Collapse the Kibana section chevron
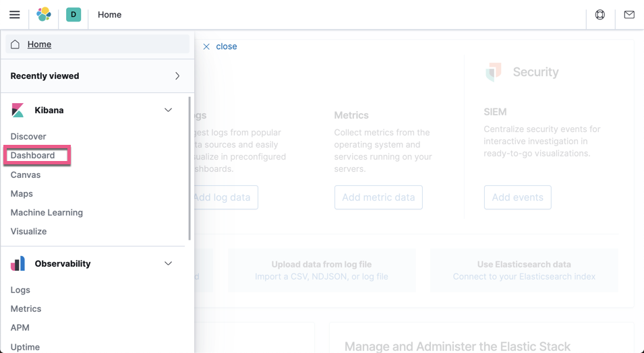Image resolution: width=644 pixels, height=353 pixels. (x=168, y=110)
